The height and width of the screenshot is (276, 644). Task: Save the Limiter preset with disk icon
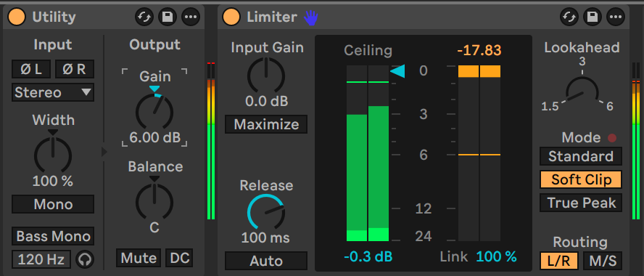(592, 17)
